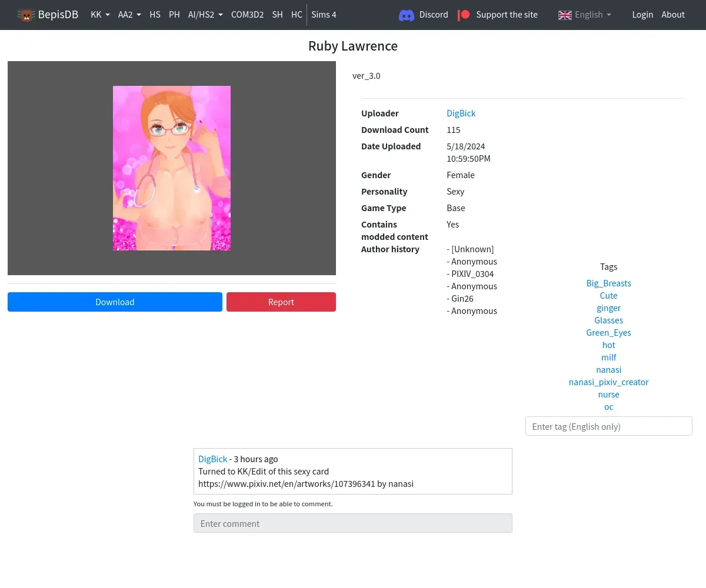The width and height of the screenshot is (706, 588).
Task: Open uploader DigBick's profile link
Action: 461,113
